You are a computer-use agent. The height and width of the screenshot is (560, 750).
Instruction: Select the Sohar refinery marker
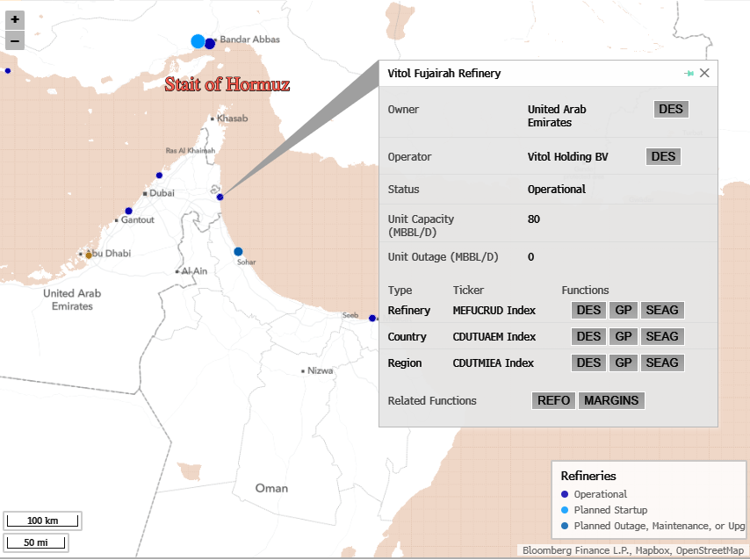238,252
